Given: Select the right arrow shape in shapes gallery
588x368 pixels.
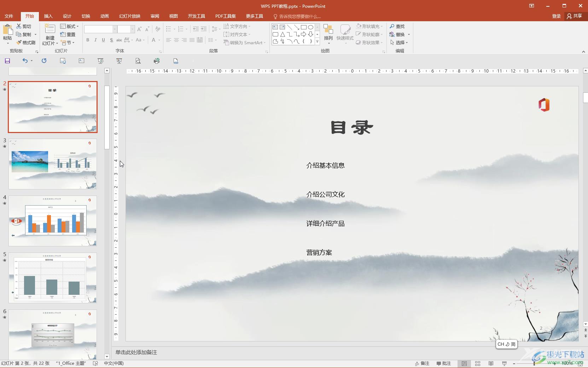Looking at the screenshot, I should click(303, 34).
